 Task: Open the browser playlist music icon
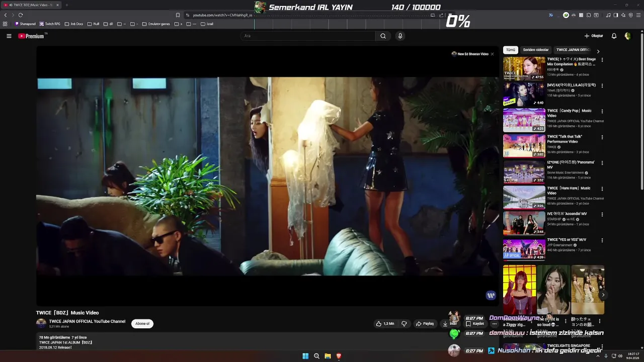point(608,15)
